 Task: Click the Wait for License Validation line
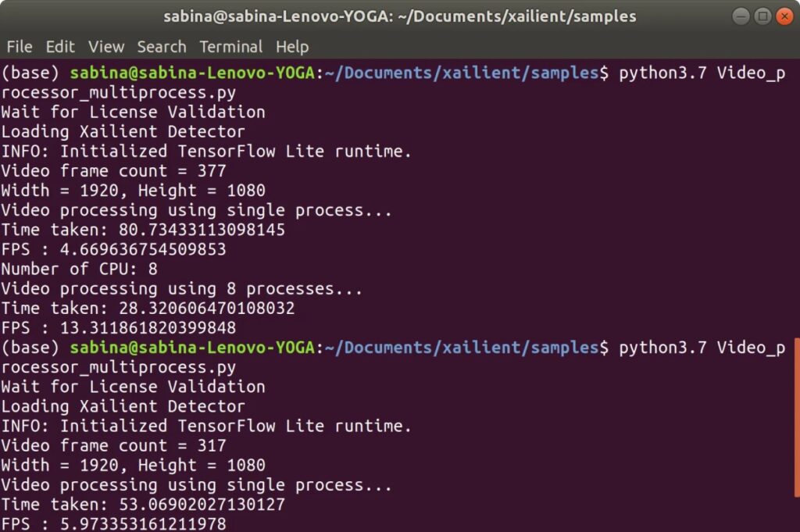point(133,112)
